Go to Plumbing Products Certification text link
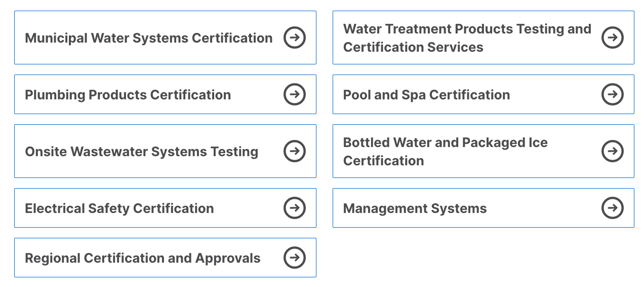 coord(128,95)
